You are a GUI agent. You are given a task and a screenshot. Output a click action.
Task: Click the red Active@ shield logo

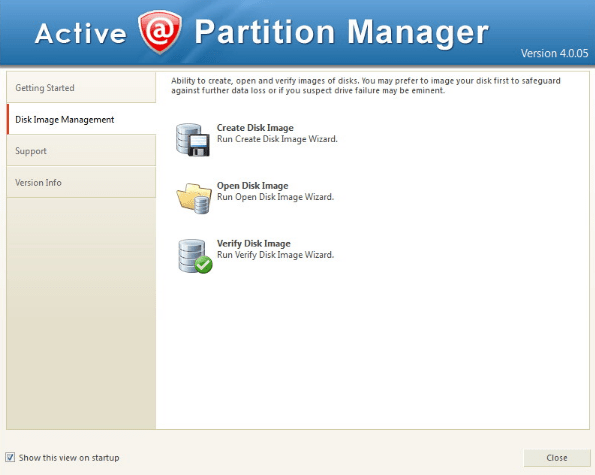[160, 32]
